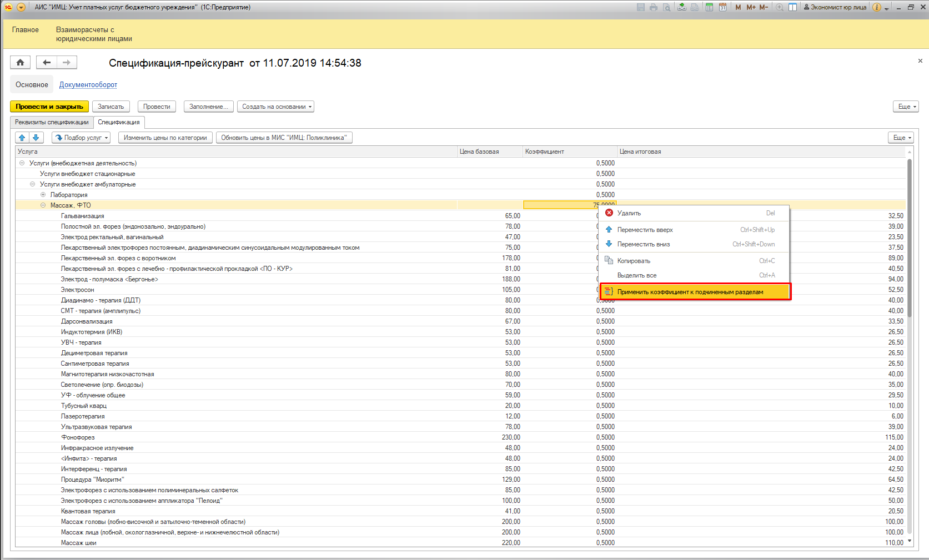
Task: Click the get-link icon in title bar
Action: click(x=681, y=7)
